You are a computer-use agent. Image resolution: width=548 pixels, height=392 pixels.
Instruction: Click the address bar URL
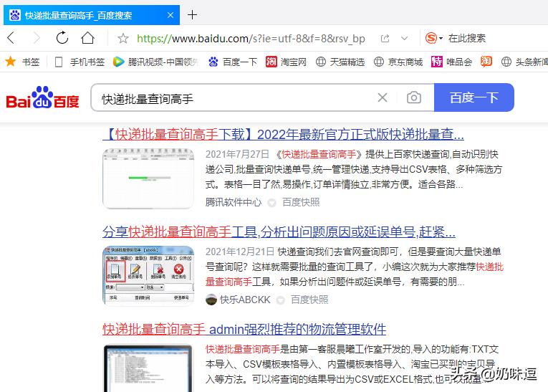click(x=251, y=39)
